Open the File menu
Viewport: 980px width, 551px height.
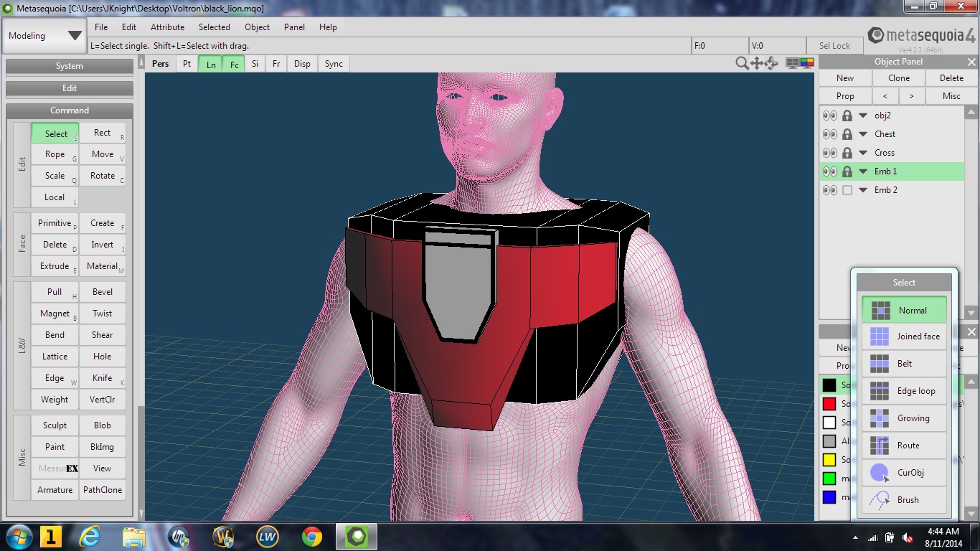pyautogui.click(x=101, y=27)
